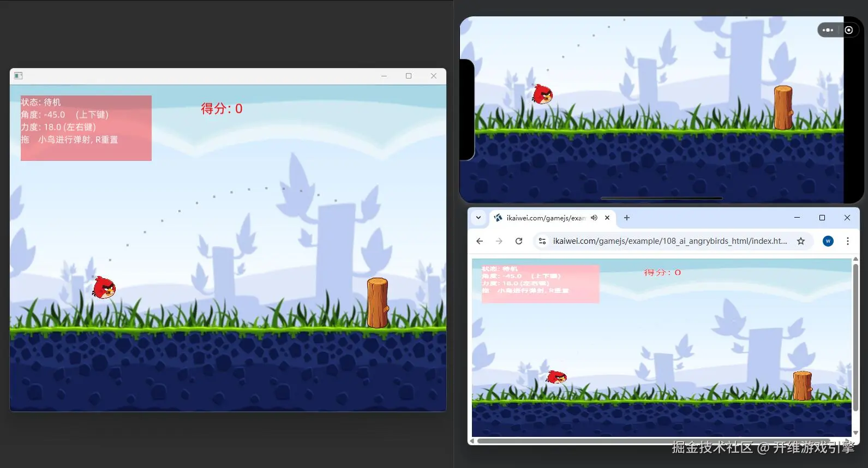Screen dimensions: 868x468
Task: Open the Chrome profile avatar menu
Action: pyautogui.click(x=828, y=241)
